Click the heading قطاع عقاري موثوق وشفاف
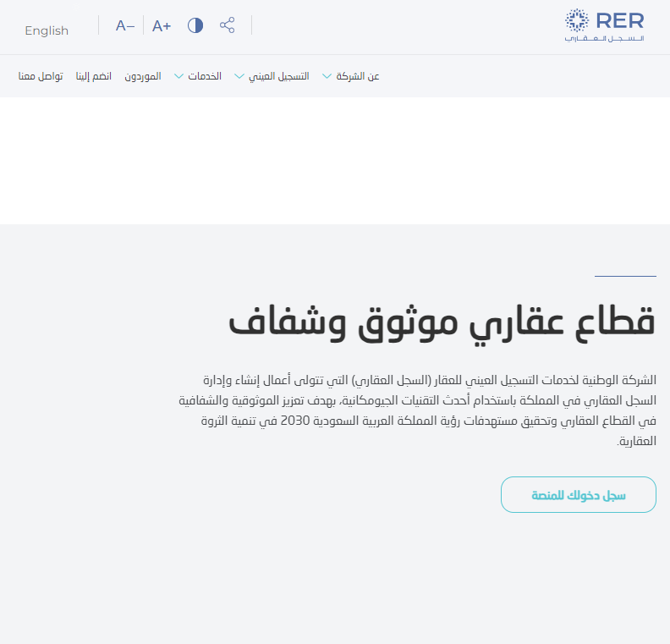This screenshot has height=644, width=670. pyautogui.click(x=442, y=322)
